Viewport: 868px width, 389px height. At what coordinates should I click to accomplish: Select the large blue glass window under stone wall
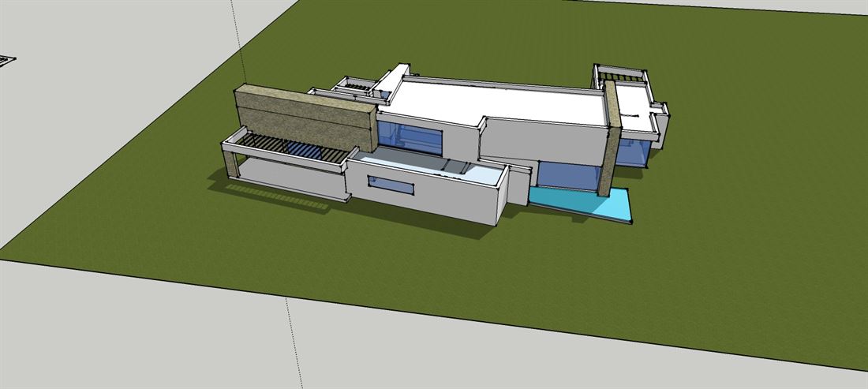click(410, 137)
